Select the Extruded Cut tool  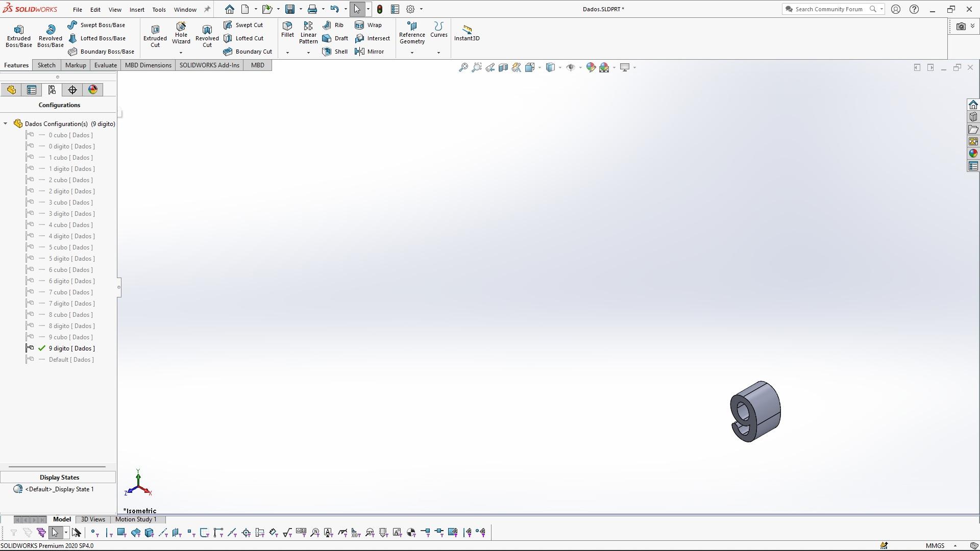click(x=155, y=36)
